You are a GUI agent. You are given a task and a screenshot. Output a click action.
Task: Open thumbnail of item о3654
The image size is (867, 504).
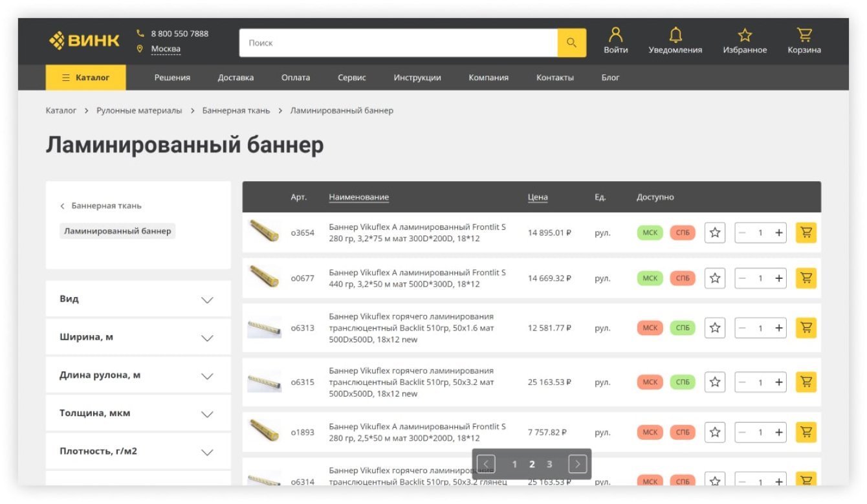(265, 232)
